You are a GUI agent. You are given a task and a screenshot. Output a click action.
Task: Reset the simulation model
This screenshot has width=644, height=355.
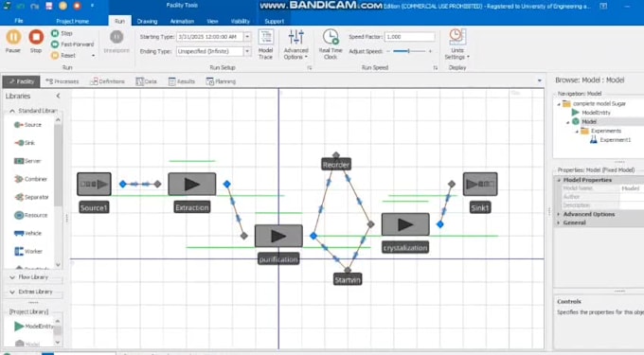[x=63, y=56]
